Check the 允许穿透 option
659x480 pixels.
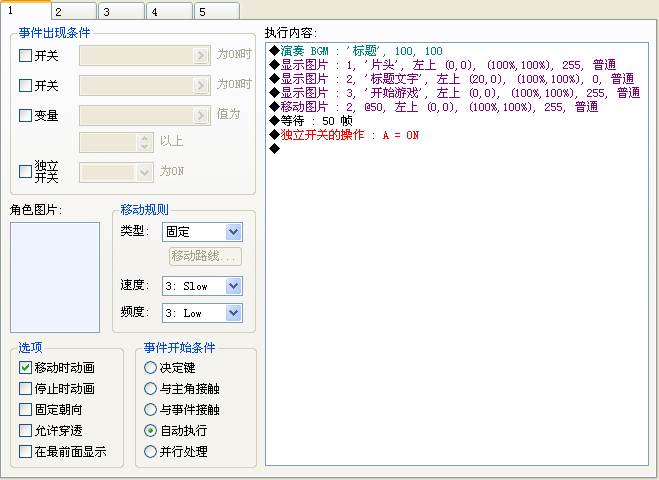coord(25,430)
